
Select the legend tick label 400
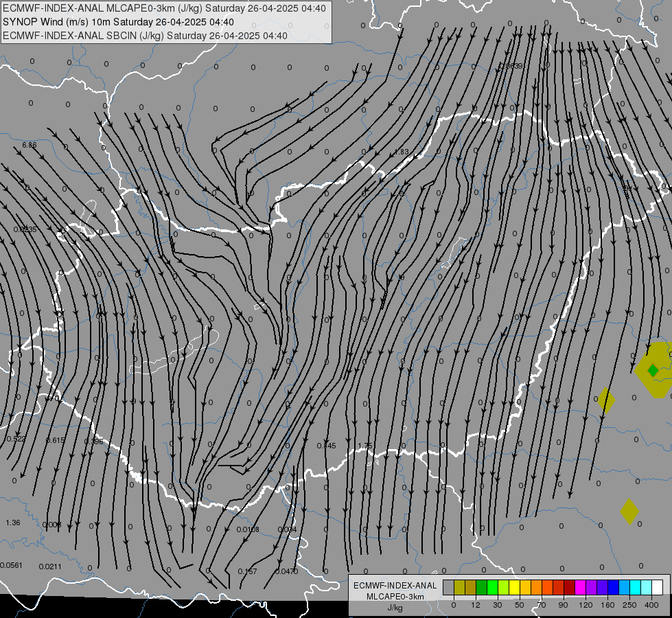pos(651,605)
